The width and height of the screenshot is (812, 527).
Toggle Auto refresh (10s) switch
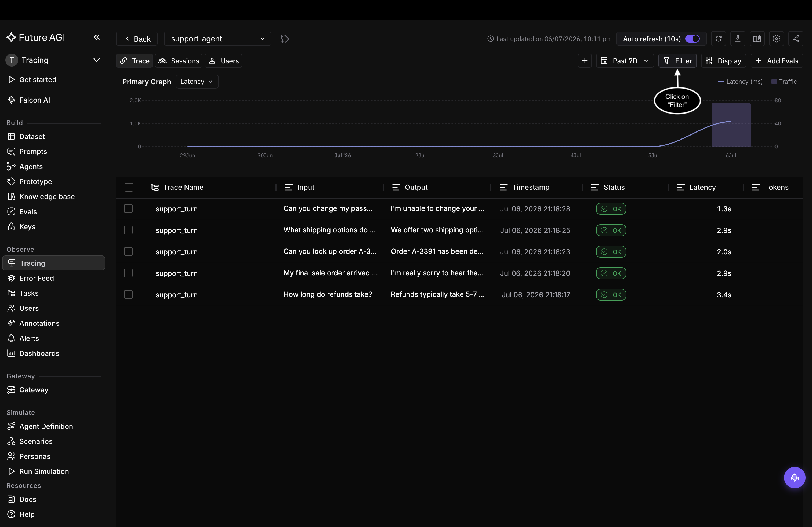692,39
